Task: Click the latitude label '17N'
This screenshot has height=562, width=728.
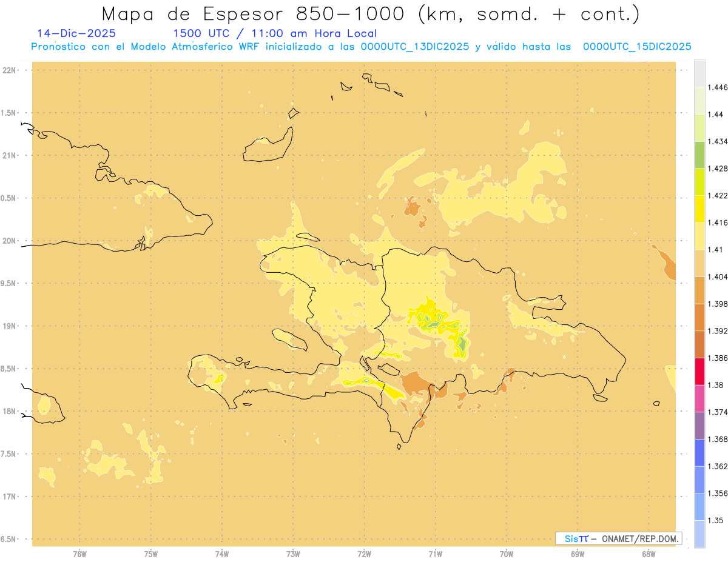Action: [x=9, y=497]
